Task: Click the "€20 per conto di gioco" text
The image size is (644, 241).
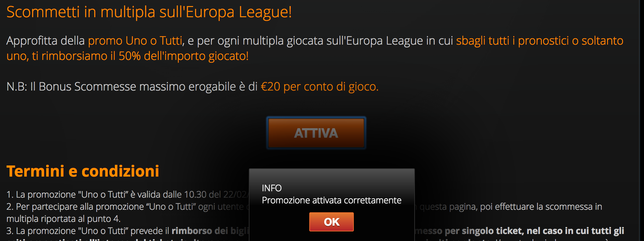Action: coord(319,87)
